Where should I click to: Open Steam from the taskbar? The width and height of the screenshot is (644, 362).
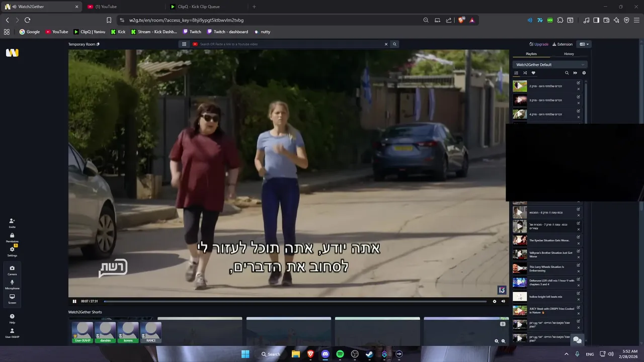(x=369, y=354)
